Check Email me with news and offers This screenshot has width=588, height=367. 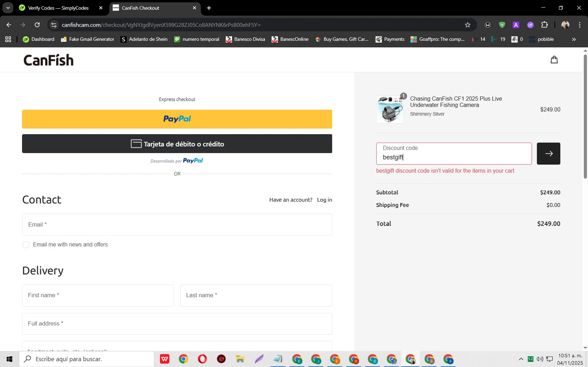coord(26,245)
